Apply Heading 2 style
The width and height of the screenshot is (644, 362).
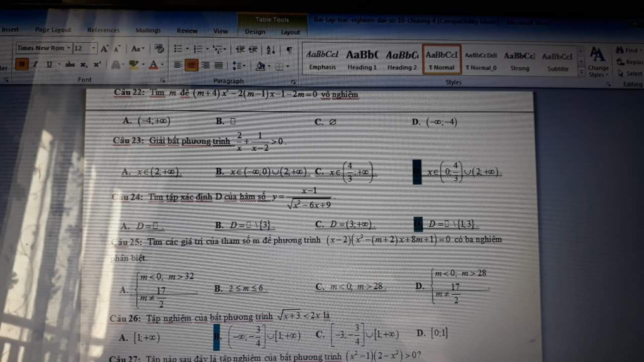[402, 60]
